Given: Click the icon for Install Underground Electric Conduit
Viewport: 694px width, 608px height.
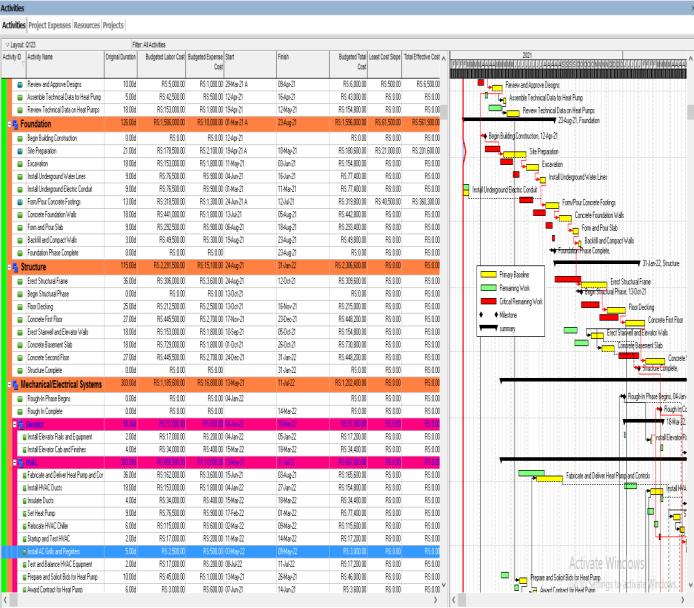Looking at the screenshot, I should [x=20, y=189].
